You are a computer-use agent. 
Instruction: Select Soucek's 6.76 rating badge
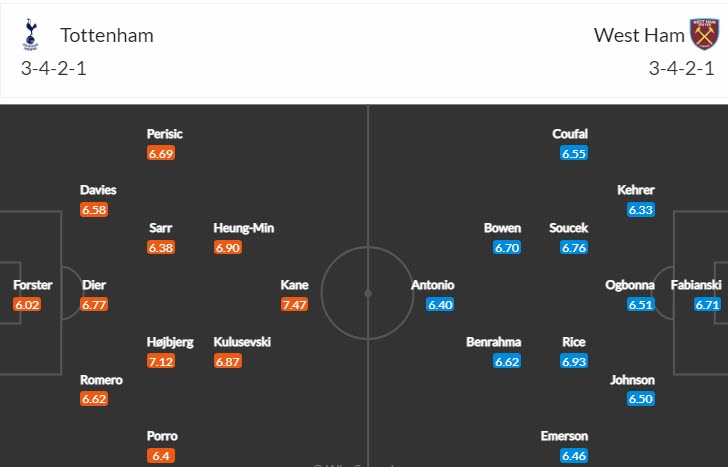(574, 247)
